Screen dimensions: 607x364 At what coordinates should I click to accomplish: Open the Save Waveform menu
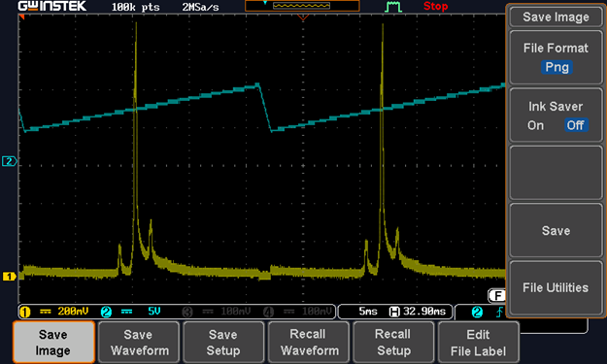(x=139, y=342)
